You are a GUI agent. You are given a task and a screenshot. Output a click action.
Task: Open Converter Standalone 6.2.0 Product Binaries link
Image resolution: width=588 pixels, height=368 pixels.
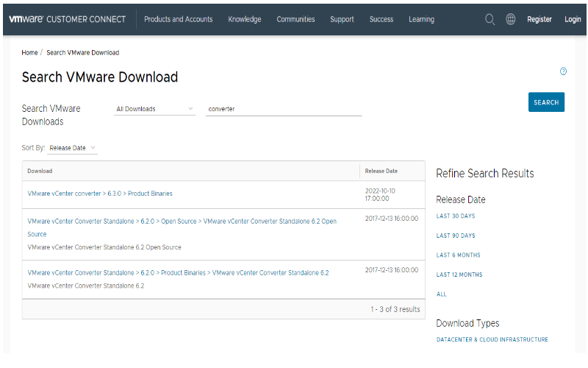[x=178, y=272]
